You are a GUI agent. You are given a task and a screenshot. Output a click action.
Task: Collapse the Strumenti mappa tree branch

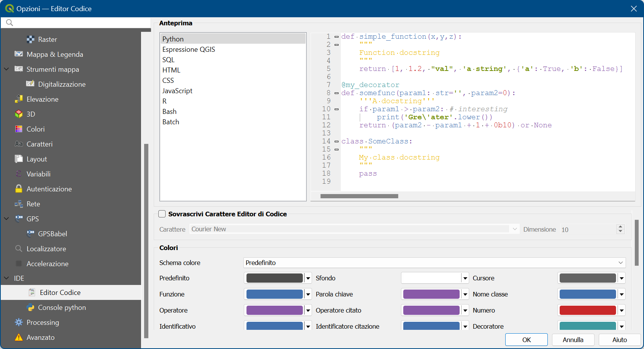coord(7,69)
